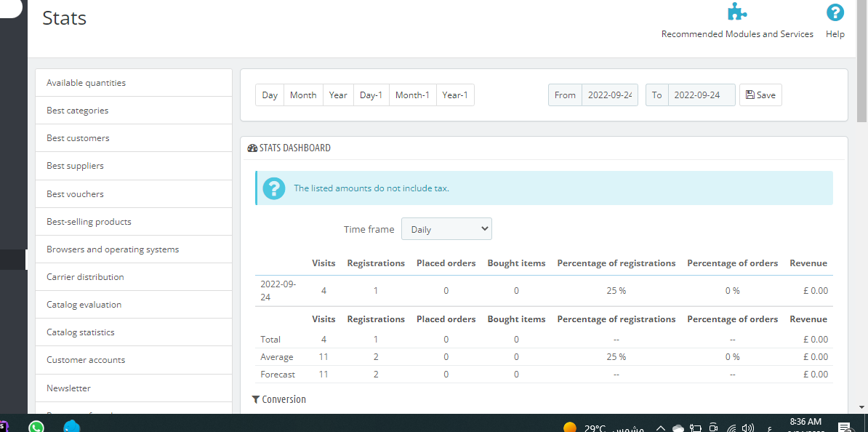868x432 pixels.
Task: Click the input language indicator in tray
Action: [x=770, y=428]
